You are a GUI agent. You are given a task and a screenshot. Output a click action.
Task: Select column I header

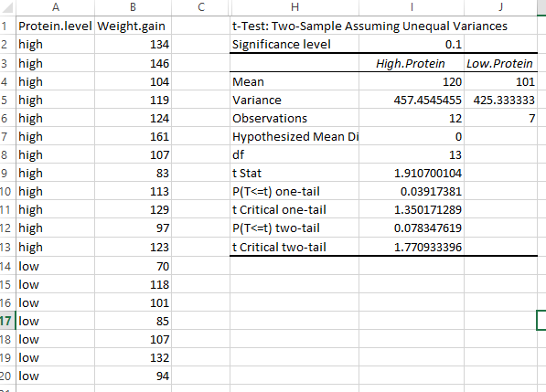pyautogui.click(x=412, y=7)
